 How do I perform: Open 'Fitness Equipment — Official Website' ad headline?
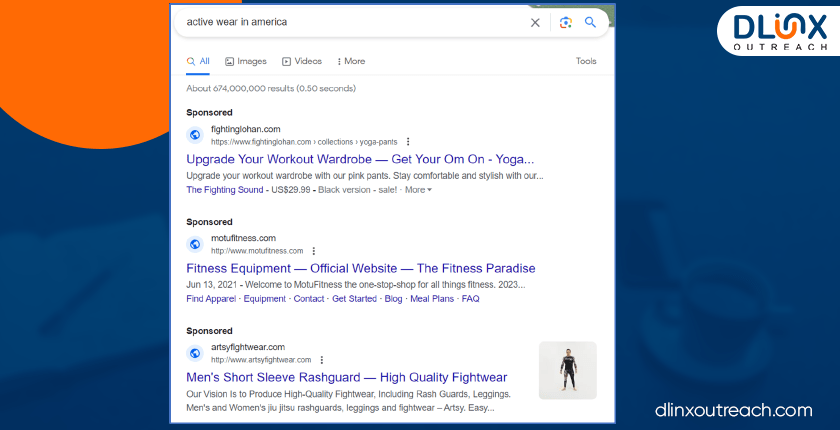pos(361,268)
